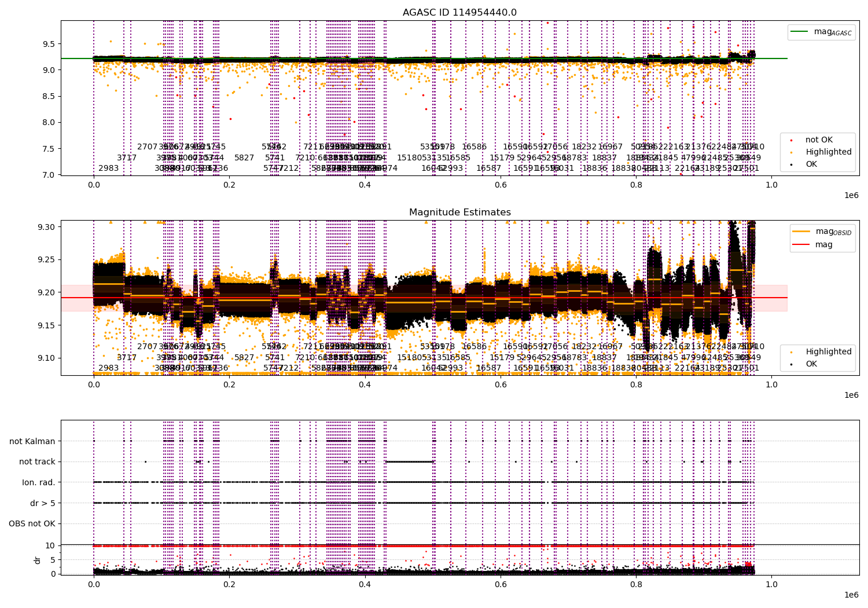Click obsid label '3717' in the top plot
This screenshot has width=868, height=608.
pos(127,158)
